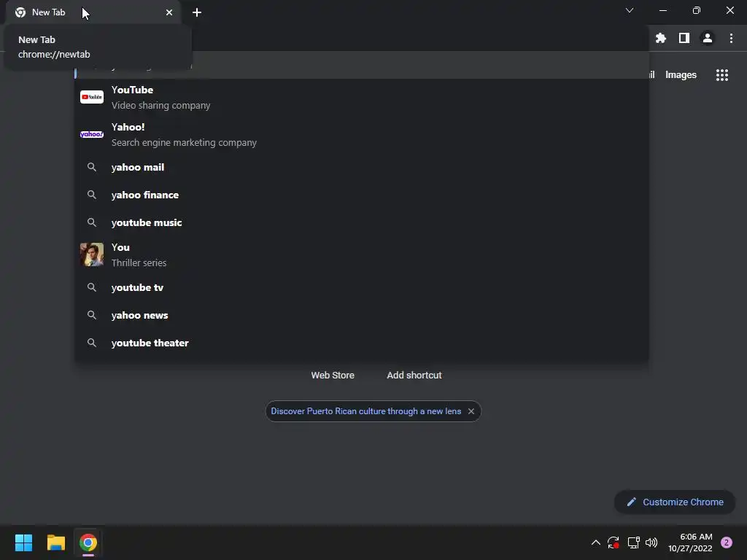Open the tab search chevron
Viewport: 747px width, 560px height.
coord(630,10)
